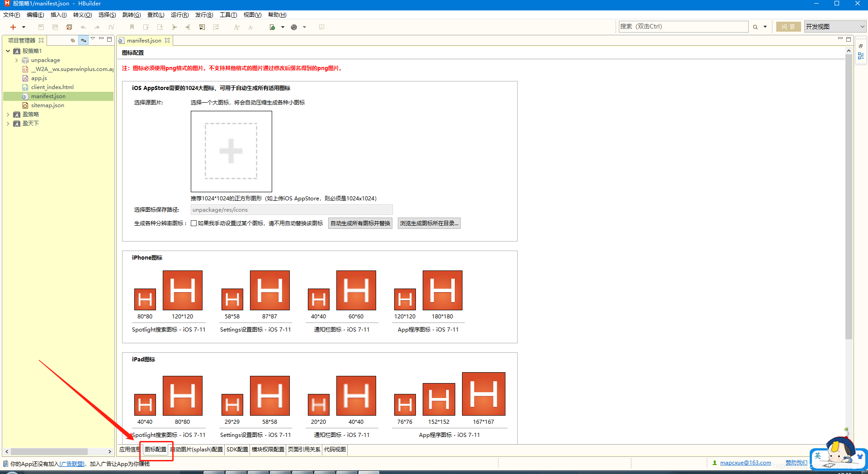This screenshot has height=474, width=868.
Task: Focus the 搜索 search input field
Action: (x=683, y=27)
